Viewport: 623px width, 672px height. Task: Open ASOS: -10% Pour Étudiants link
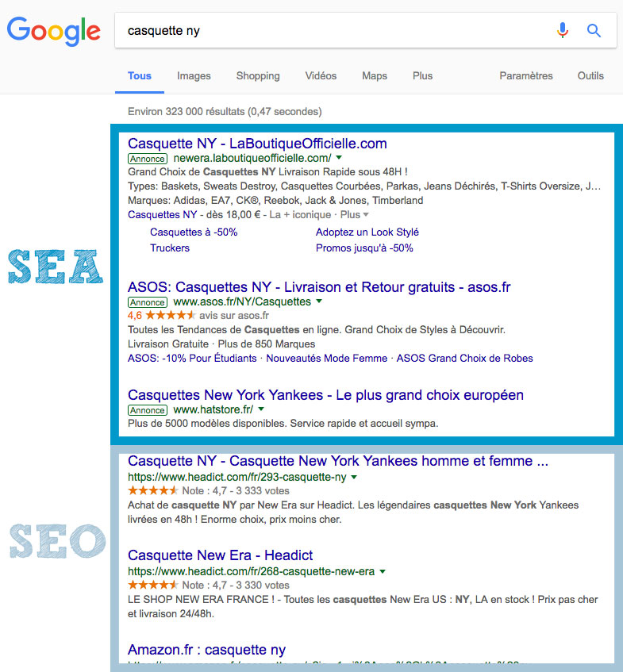point(192,359)
